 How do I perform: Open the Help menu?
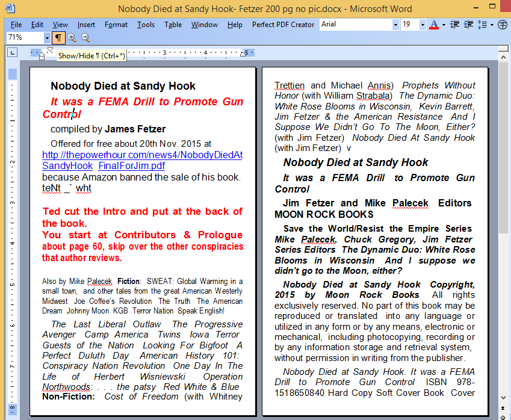click(x=235, y=25)
